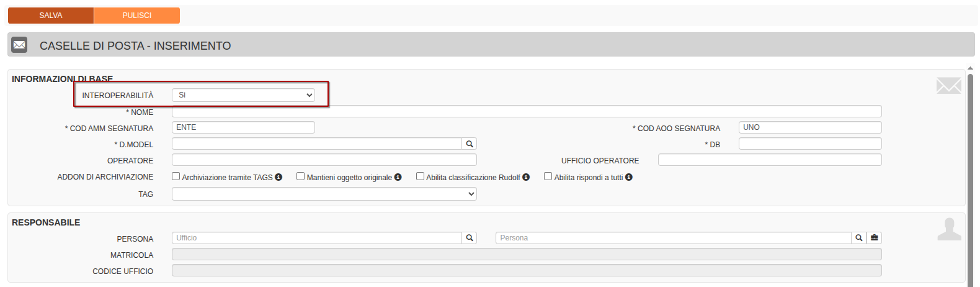The width and height of the screenshot is (980, 287).
Task: Focus the NOME text field
Action: click(526, 112)
